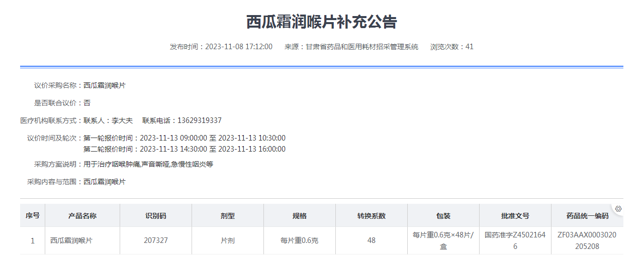Image resolution: width=644 pixels, height=257 pixels.
Task: Click the conversion factor cell 48
Action: (x=372, y=240)
